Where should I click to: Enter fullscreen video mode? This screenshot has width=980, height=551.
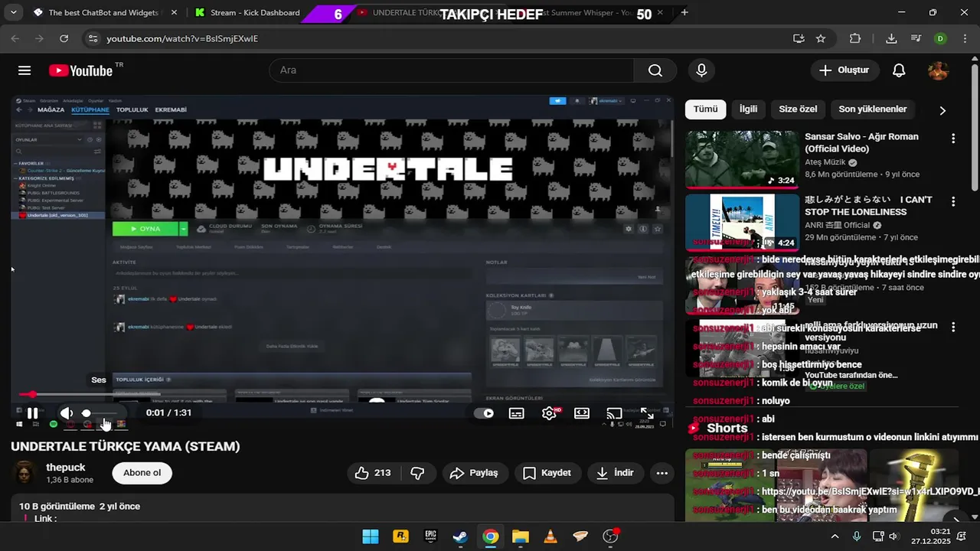(647, 413)
